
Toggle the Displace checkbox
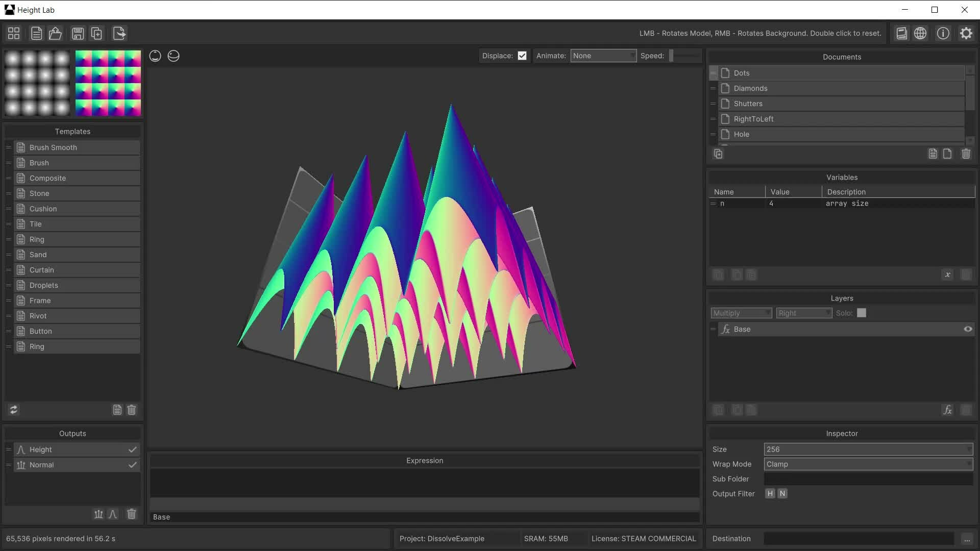click(x=522, y=56)
